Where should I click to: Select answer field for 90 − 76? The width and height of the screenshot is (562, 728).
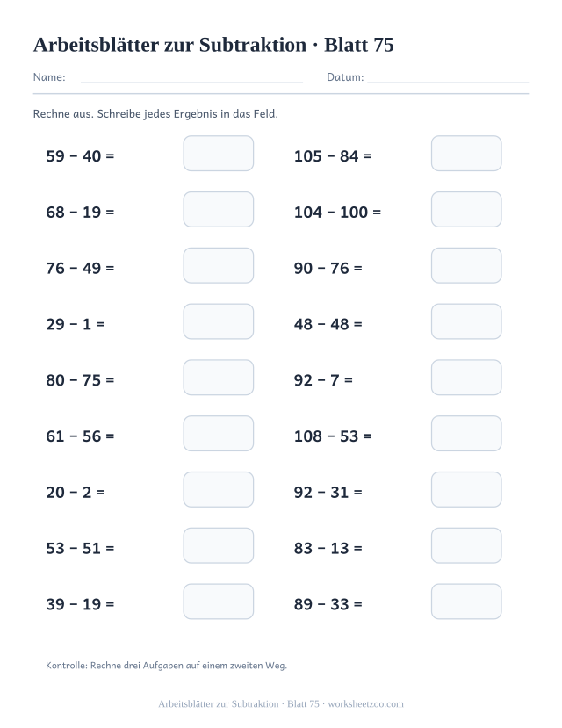tap(466, 265)
